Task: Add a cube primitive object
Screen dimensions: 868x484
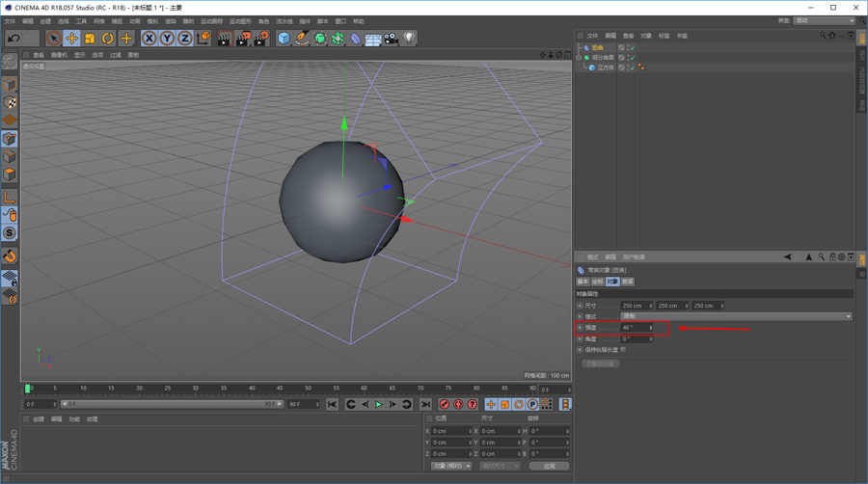Action: [x=284, y=39]
